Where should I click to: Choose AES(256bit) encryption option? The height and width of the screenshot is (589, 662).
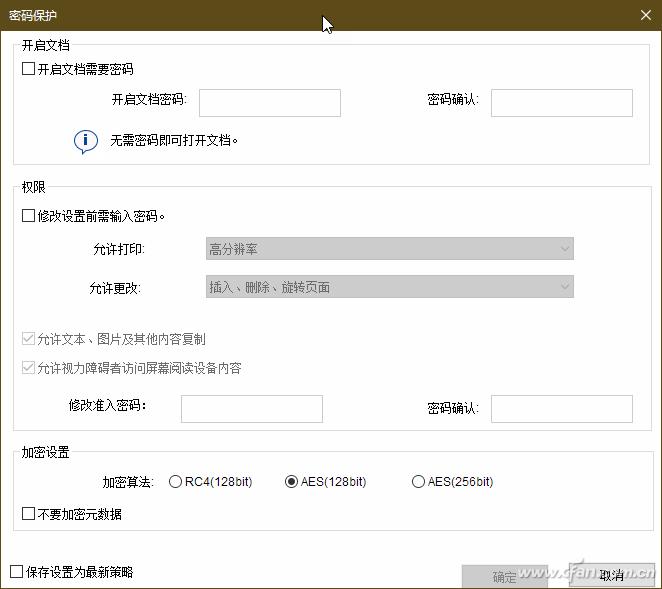pos(418,482)
